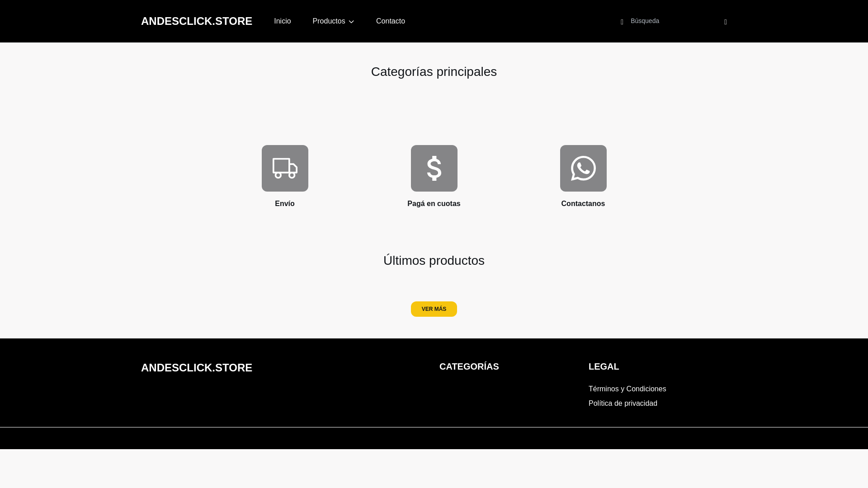Click the Envío truck icon
The image size is (868, 488).
(285, 168)
